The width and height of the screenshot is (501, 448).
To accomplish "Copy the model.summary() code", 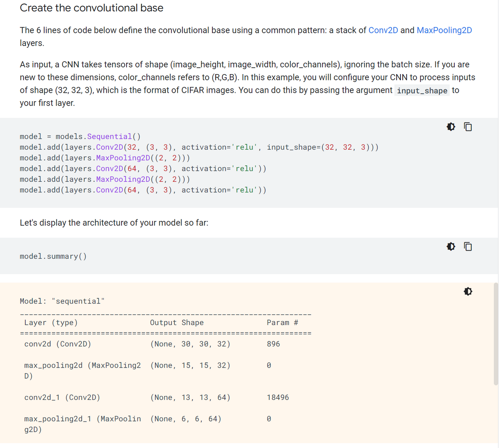I will click(468, 246).
